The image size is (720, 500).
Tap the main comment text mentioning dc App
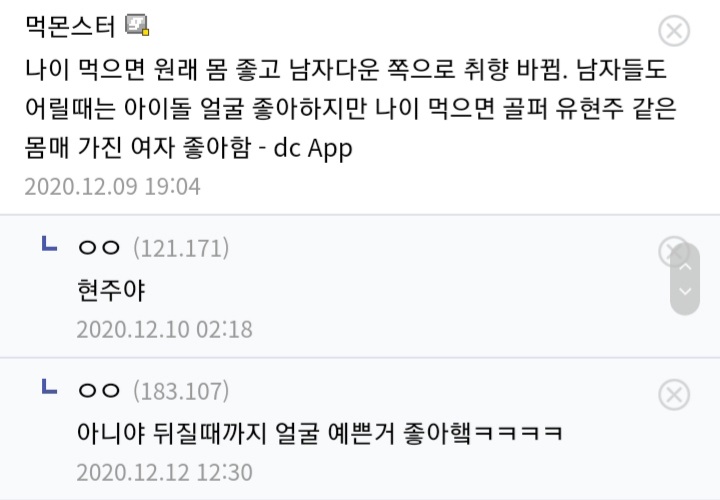click(x=350, y=108)
